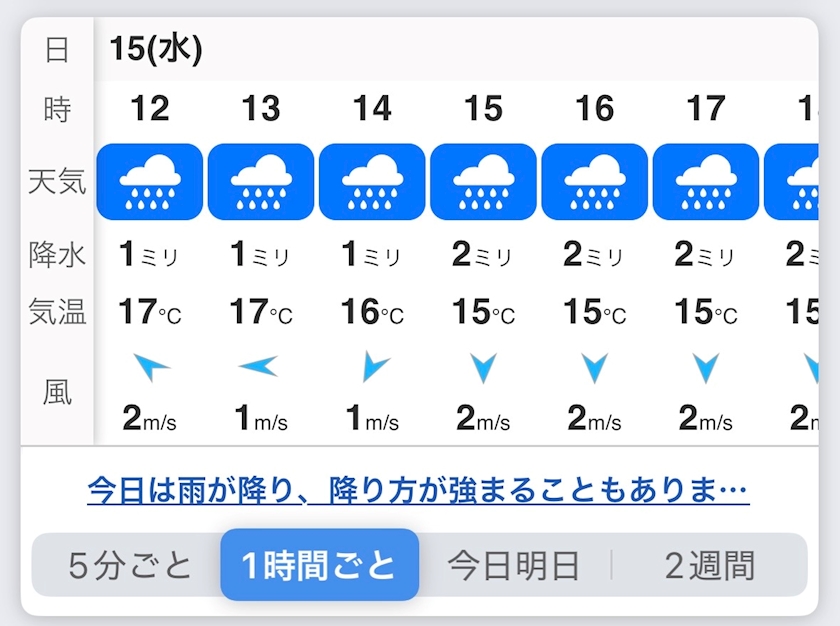Click the rain icon for 15 o'clock
Image resolution: width=840 pixels, height=626 pixels.
pos(484,181)
